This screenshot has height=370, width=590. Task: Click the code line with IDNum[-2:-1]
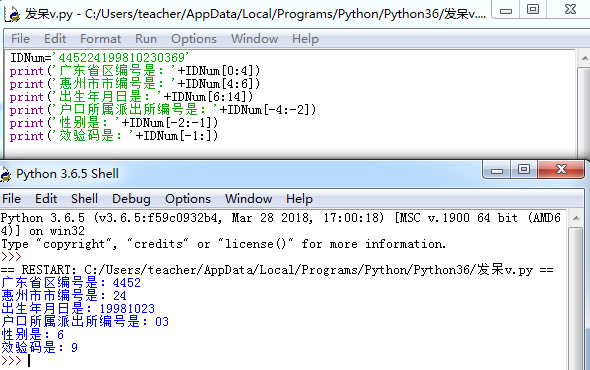click(114, 123)
